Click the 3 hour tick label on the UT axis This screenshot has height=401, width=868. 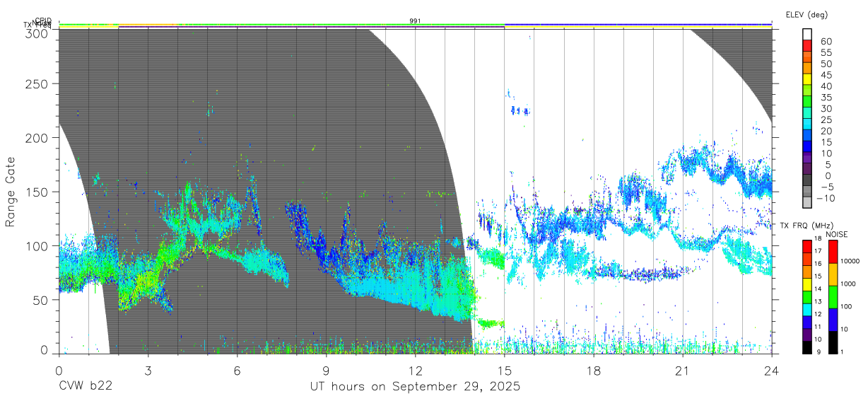(148, 370)
